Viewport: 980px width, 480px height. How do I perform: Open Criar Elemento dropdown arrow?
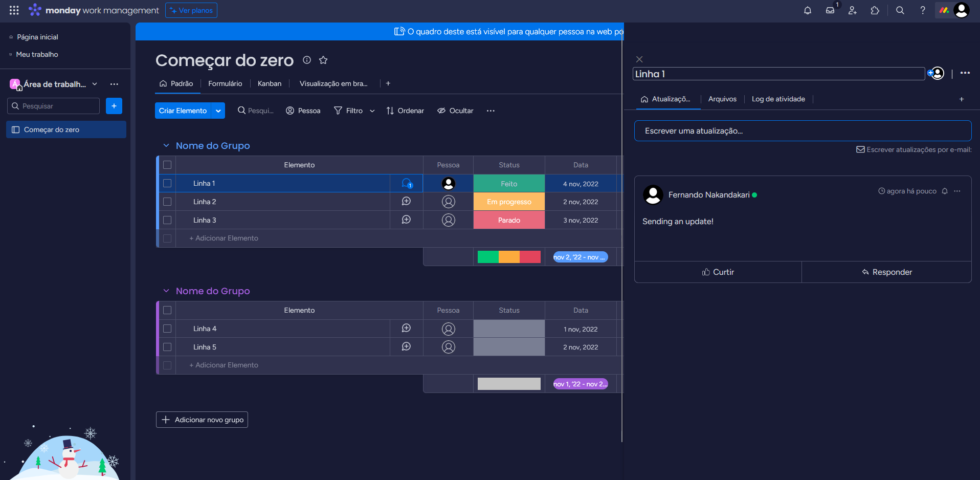[x=218, y=111]
